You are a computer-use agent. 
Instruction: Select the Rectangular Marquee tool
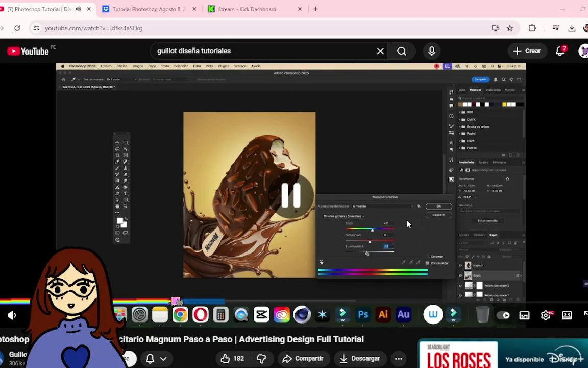click(x=126, y=143)
